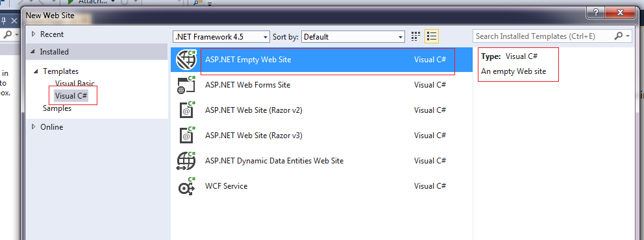Select Samples in the tree

click(x=57, y=108)
